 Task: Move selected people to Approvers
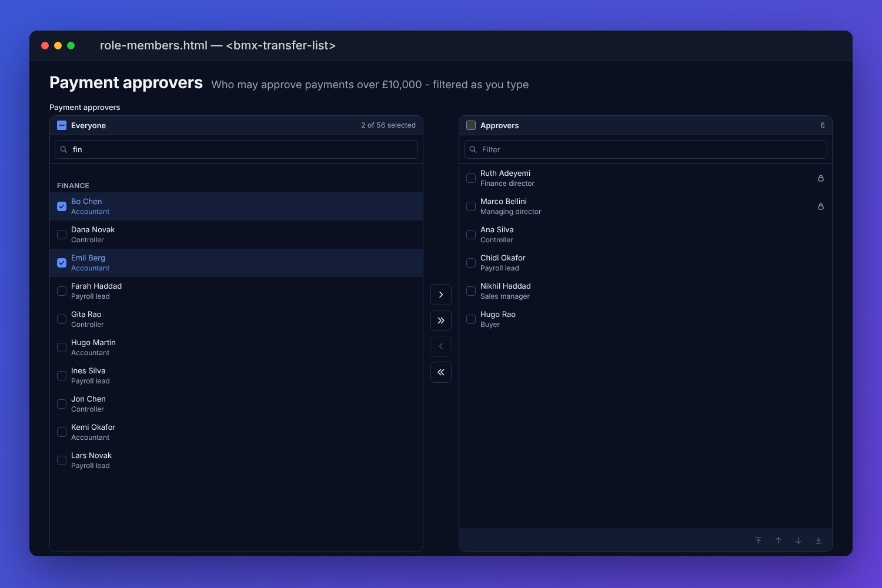[x=441, y=295]
